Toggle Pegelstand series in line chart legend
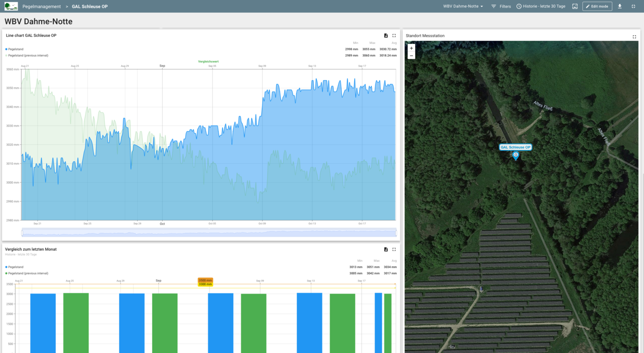The width and height of the screenshot is (644, 353). (x=16, y=49)
